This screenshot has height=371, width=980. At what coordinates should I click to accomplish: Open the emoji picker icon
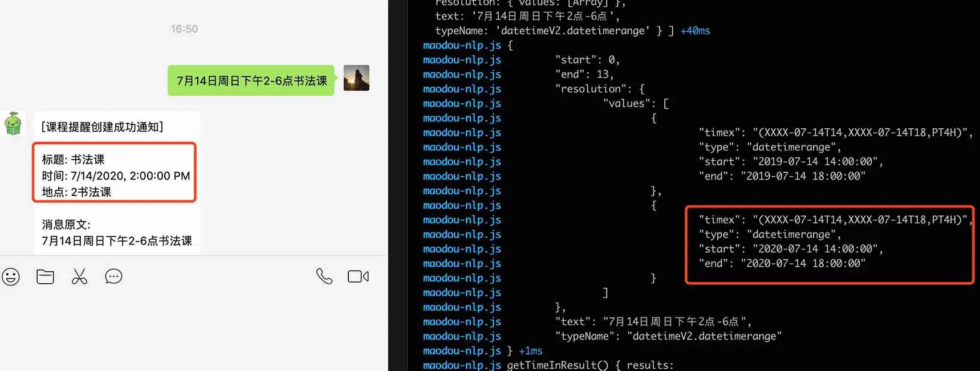tap(11, 277)
